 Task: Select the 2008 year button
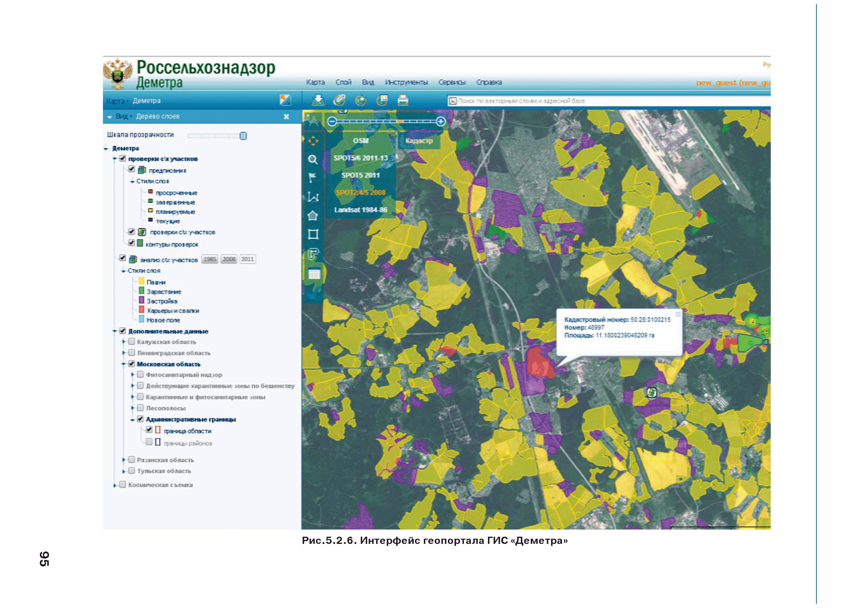(x=229, y=259)
